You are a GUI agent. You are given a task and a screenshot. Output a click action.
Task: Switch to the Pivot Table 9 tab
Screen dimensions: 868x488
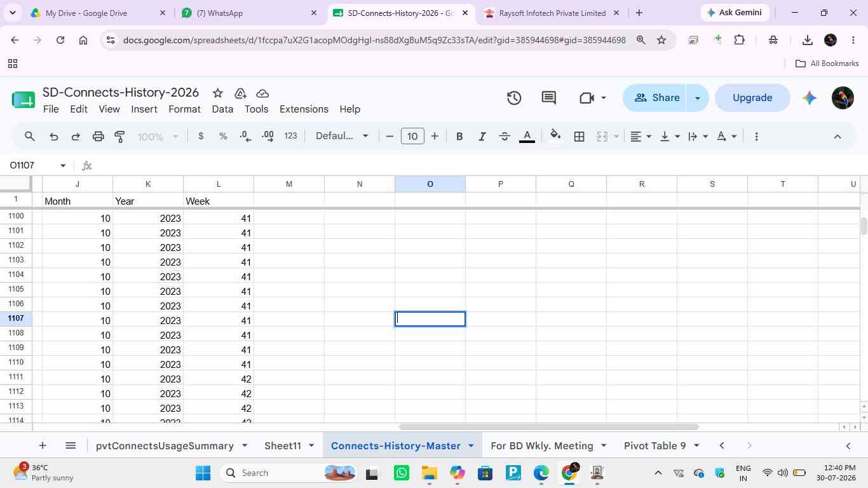654,445
